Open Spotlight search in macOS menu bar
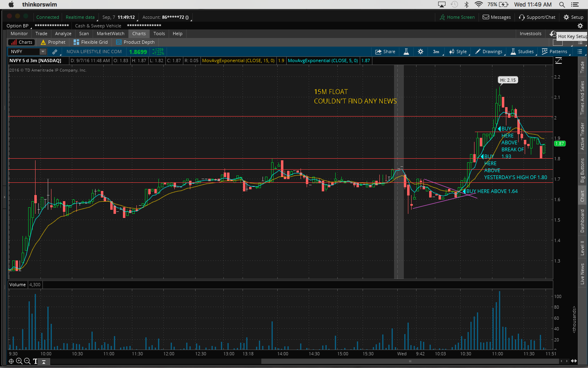Screen dimensions: 588x368 coord(562,4)
